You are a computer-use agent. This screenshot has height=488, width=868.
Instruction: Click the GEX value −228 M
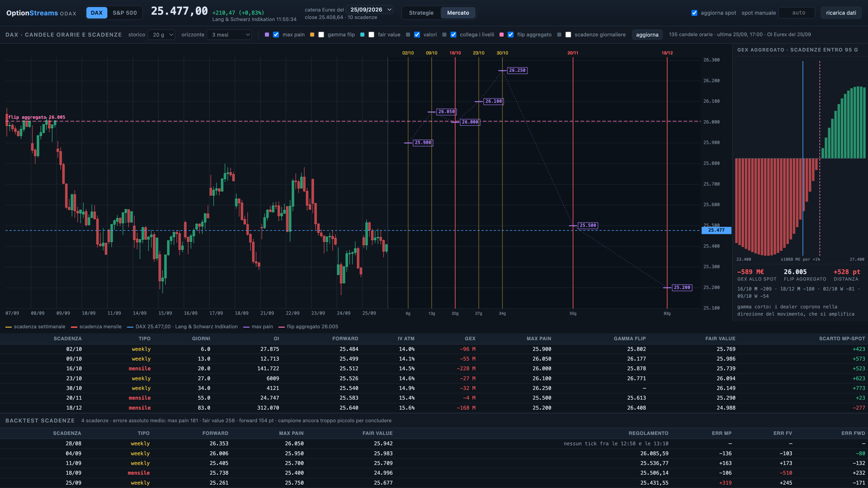[466, 369]
